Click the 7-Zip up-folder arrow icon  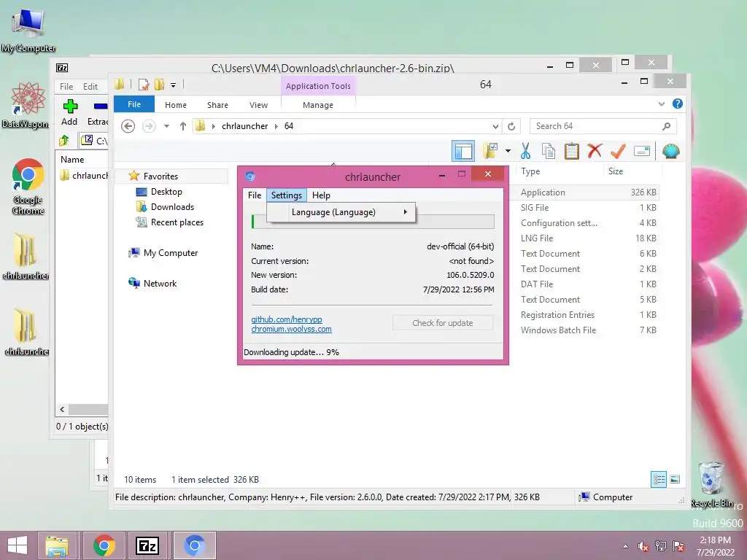click(x=64, y=141)
